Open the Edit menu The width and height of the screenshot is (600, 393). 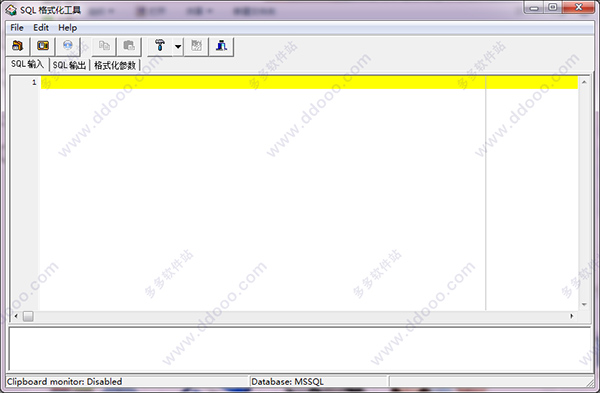(41, 28)
